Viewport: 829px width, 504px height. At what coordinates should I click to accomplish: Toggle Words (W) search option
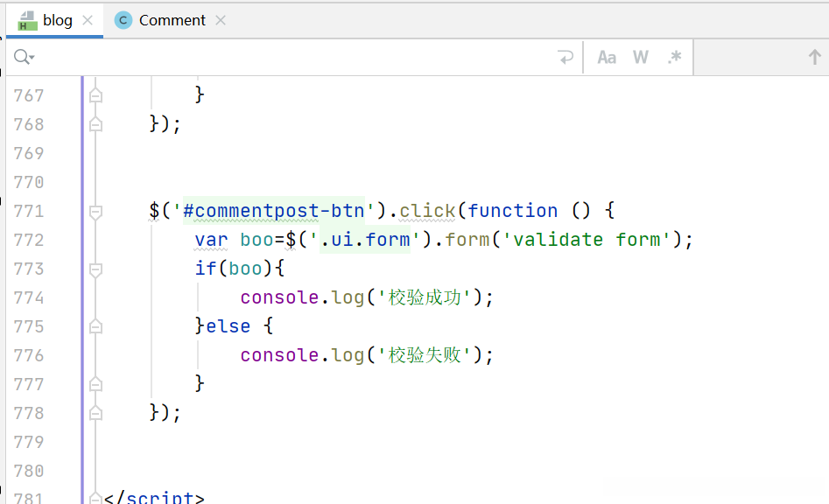click(640, 57)
